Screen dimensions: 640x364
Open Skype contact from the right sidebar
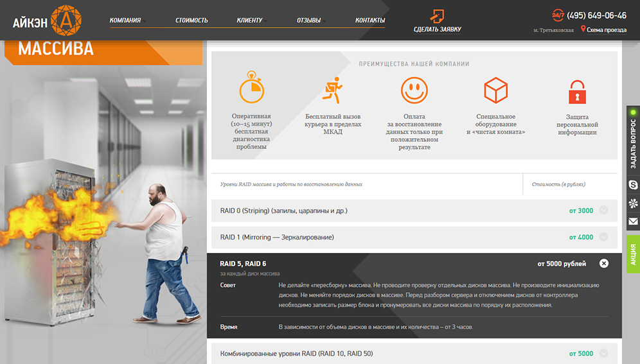(633, 185)
